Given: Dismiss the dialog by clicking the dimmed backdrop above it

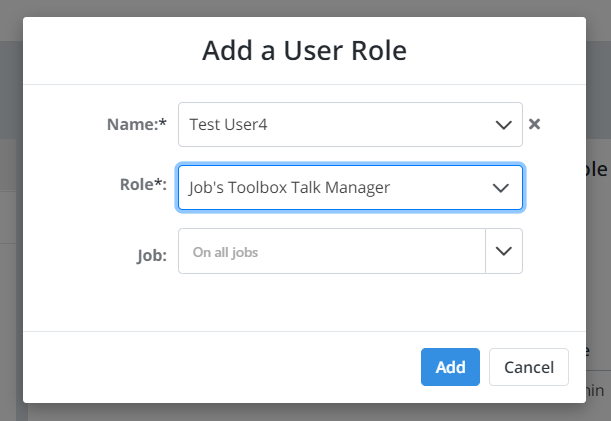Looking at the screenshot, I should (x=304, y=8).
